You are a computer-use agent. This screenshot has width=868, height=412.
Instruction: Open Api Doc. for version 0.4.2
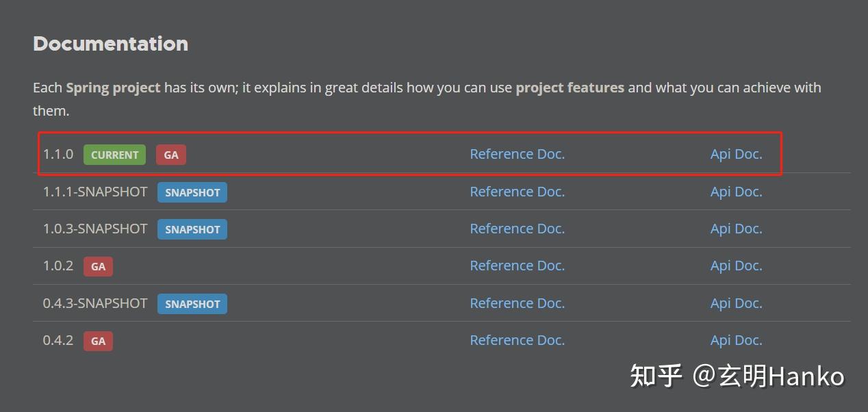(736, 341)
